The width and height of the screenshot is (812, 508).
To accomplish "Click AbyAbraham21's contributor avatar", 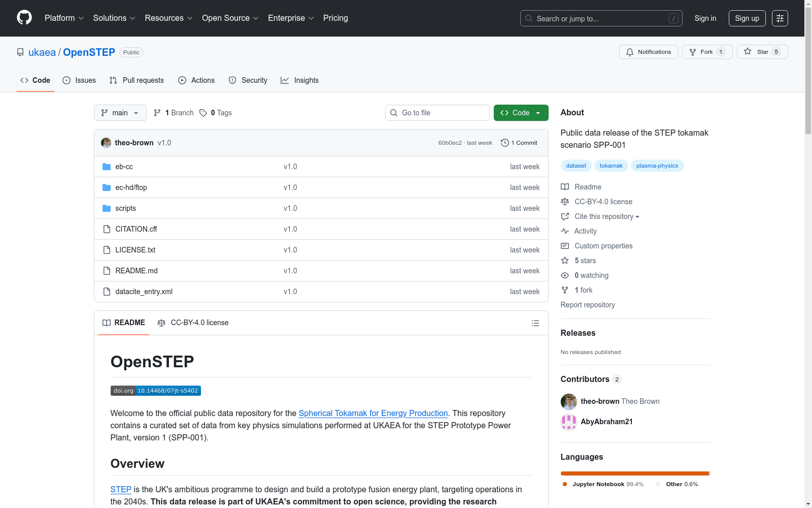I will pos(569,422).
